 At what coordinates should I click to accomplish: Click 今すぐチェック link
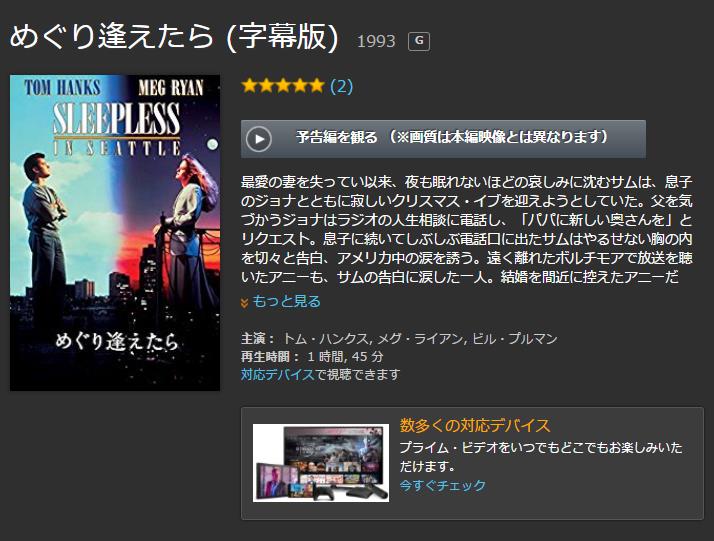pos(443,485)
